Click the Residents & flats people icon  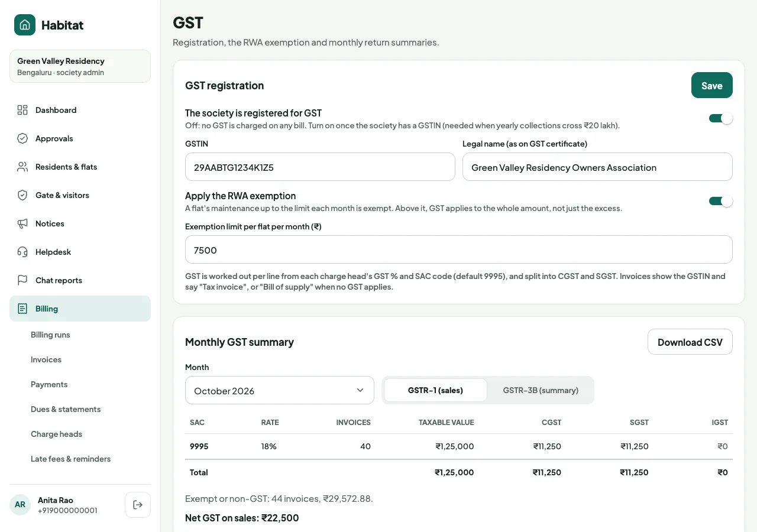22,167
